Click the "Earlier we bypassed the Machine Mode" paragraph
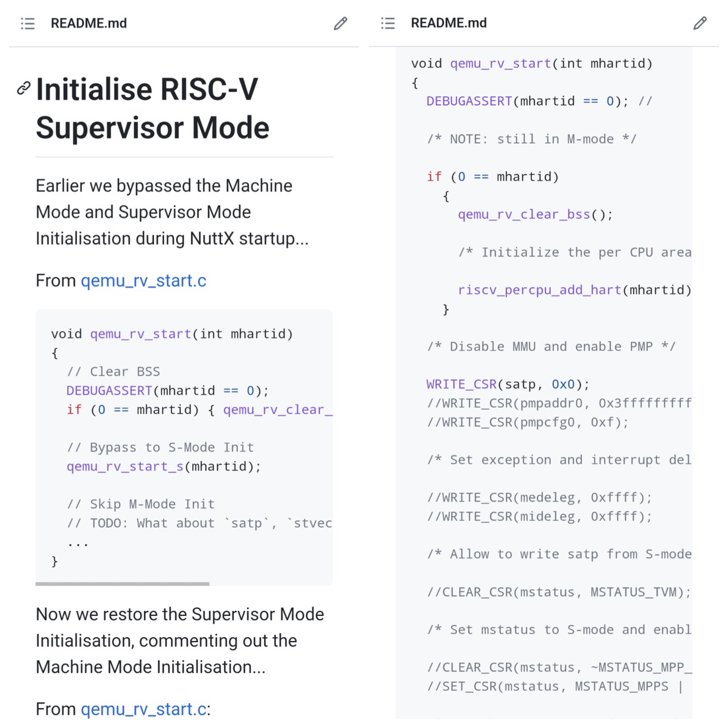This screenshot has width=728, height=728. 172,212
